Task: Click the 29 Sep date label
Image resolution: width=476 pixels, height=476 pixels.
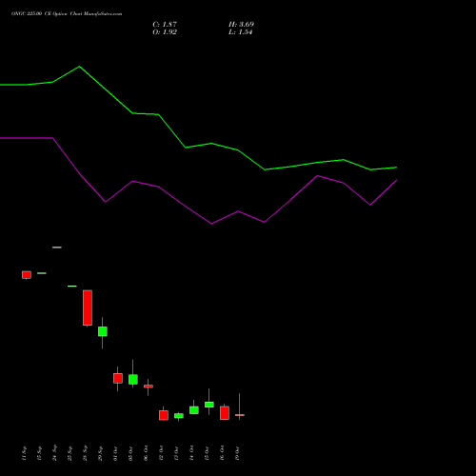Action: [100, 453]
